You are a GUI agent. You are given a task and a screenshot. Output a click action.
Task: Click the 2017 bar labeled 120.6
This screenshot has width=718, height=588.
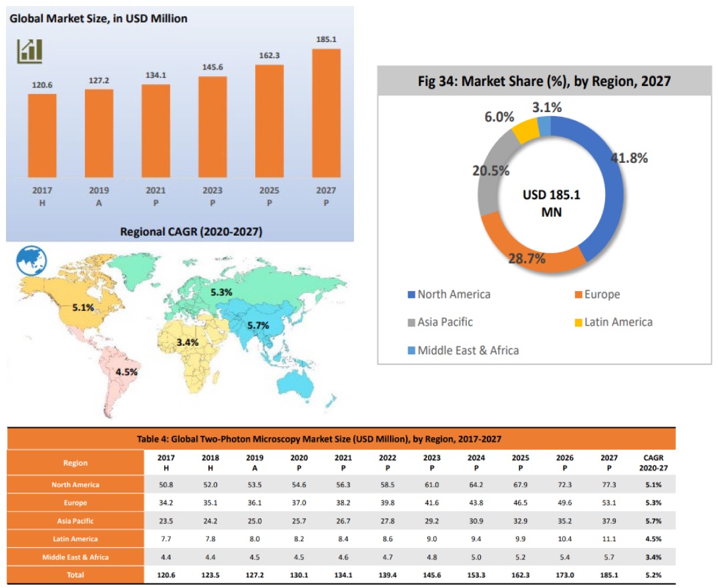tap(42, 135)
